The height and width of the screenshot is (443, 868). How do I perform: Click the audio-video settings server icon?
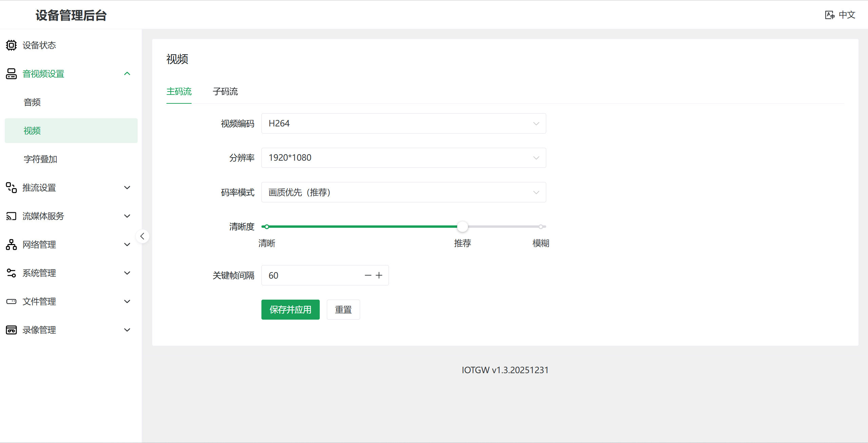[x=11, y=74]
